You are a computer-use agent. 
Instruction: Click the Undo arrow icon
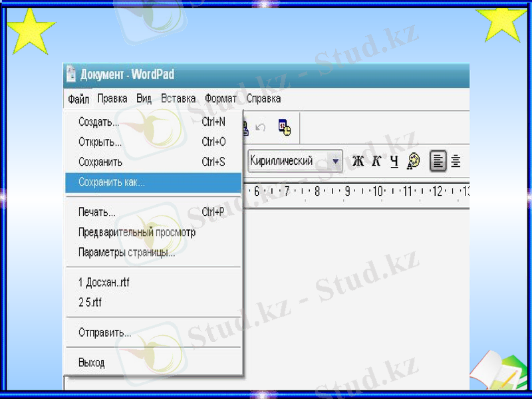pos(261,128)
